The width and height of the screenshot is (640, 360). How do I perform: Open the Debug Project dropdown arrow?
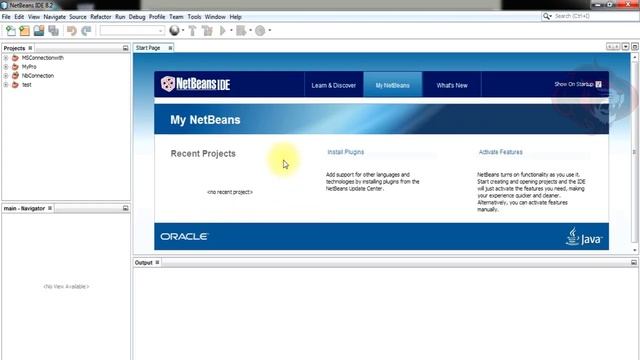250,31
